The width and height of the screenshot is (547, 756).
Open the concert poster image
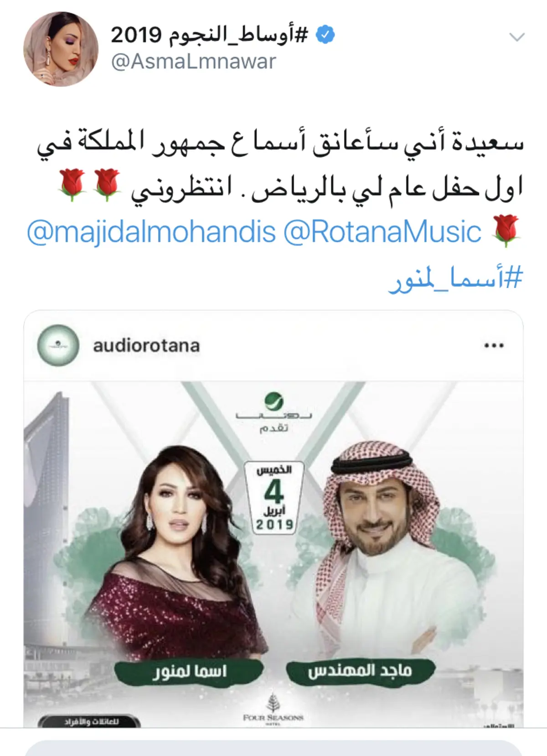[273, 554]
